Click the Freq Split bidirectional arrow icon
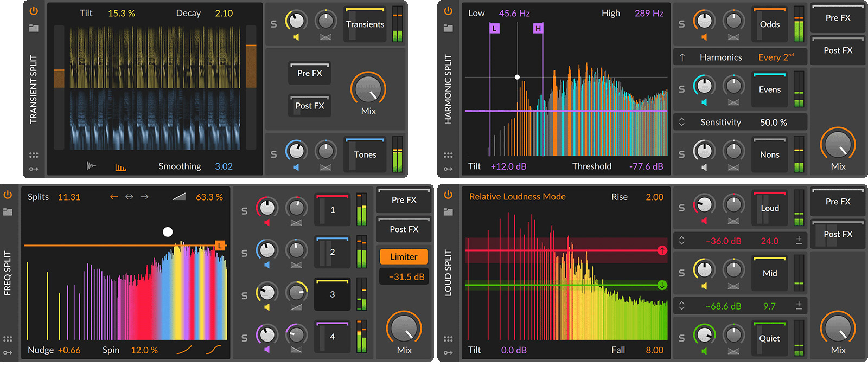Screen dimensions: 868x367 coord(129,197)
